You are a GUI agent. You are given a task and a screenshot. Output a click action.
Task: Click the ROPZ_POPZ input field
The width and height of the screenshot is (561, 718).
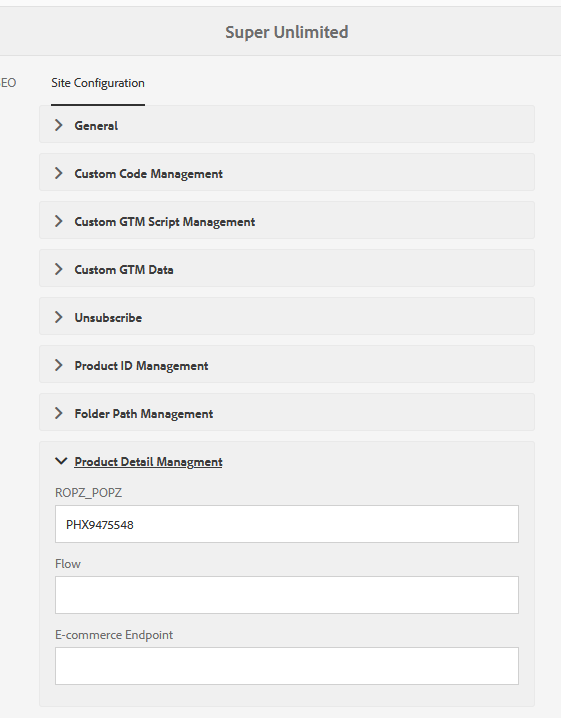coord(287,524)
